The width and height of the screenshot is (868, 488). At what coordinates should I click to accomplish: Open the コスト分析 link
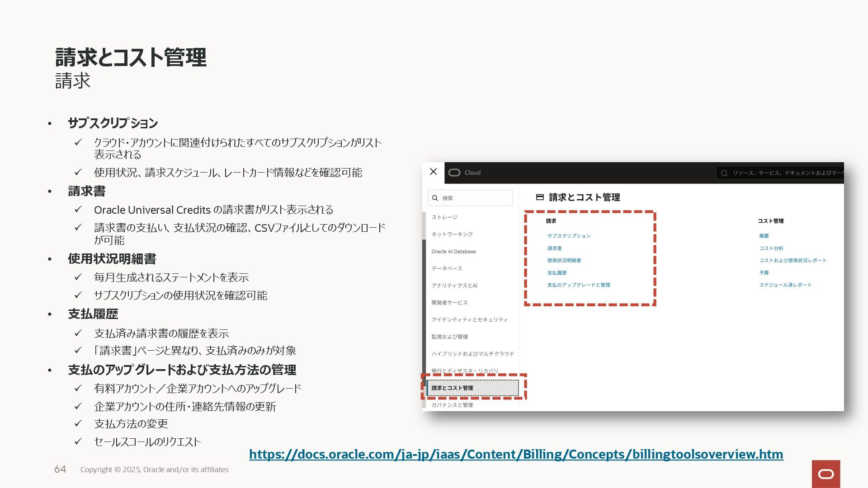click(x=771, y=248)
